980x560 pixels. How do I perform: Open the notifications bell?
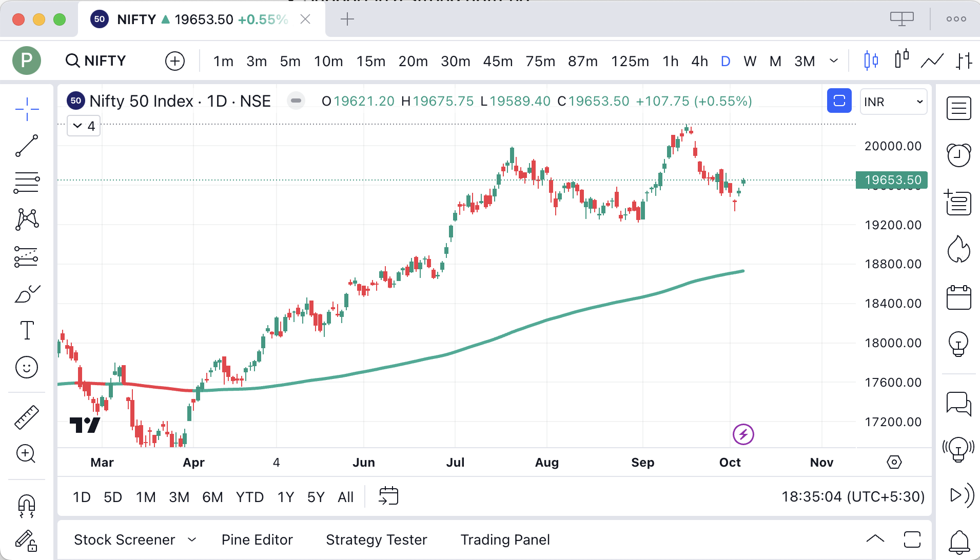click(958, 542)
